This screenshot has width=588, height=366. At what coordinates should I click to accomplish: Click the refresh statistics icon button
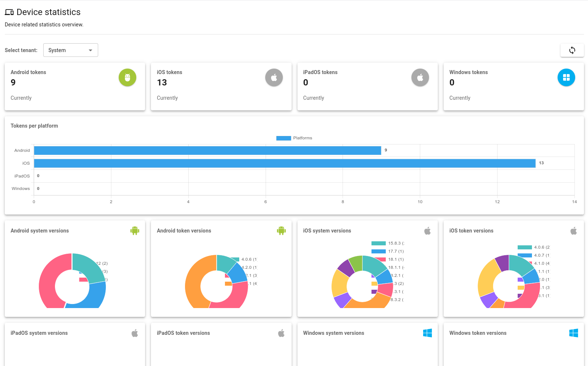click(x=572, y=50)
